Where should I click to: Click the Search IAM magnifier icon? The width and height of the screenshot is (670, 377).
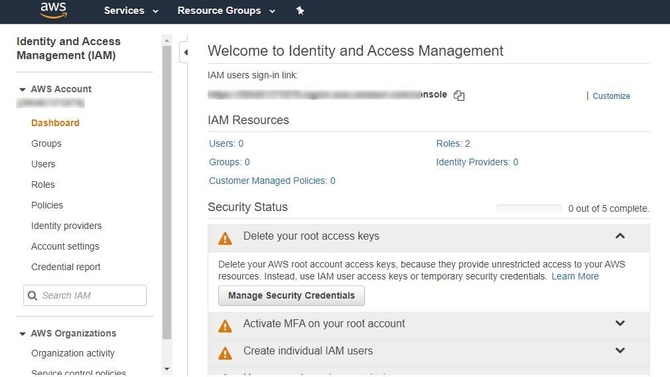coord(32,295)
